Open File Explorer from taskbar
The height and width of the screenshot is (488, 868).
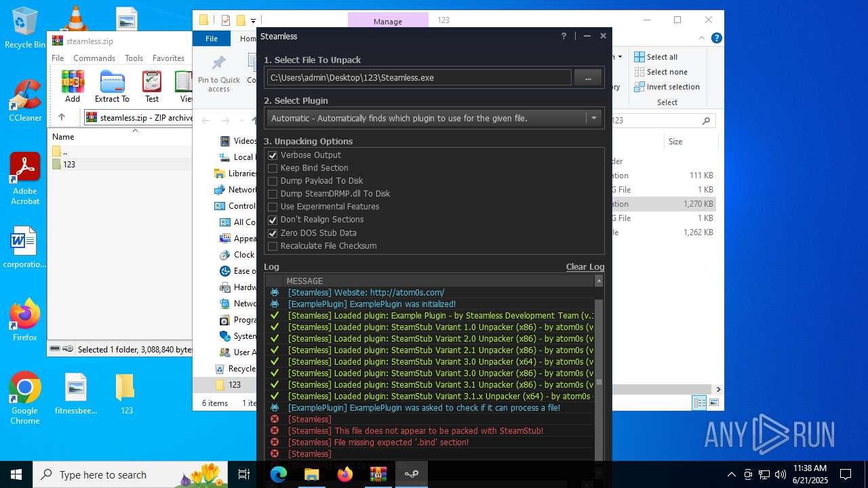tap(311, 474)
